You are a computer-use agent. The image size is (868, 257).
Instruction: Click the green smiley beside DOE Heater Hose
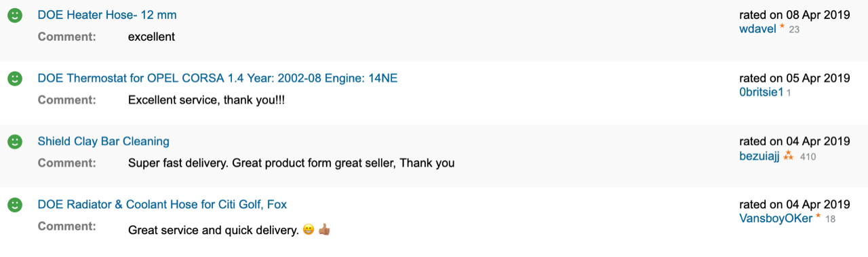click(x=15, y=16)
